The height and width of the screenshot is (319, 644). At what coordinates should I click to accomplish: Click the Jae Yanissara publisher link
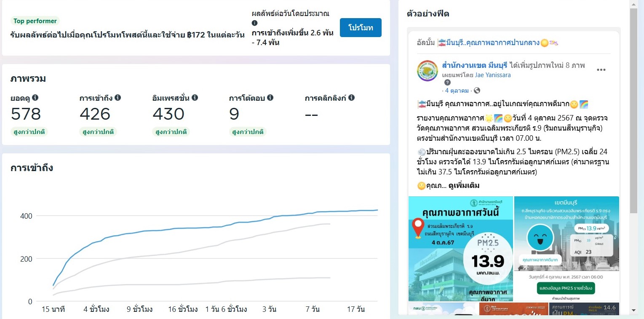click(493, 75)
